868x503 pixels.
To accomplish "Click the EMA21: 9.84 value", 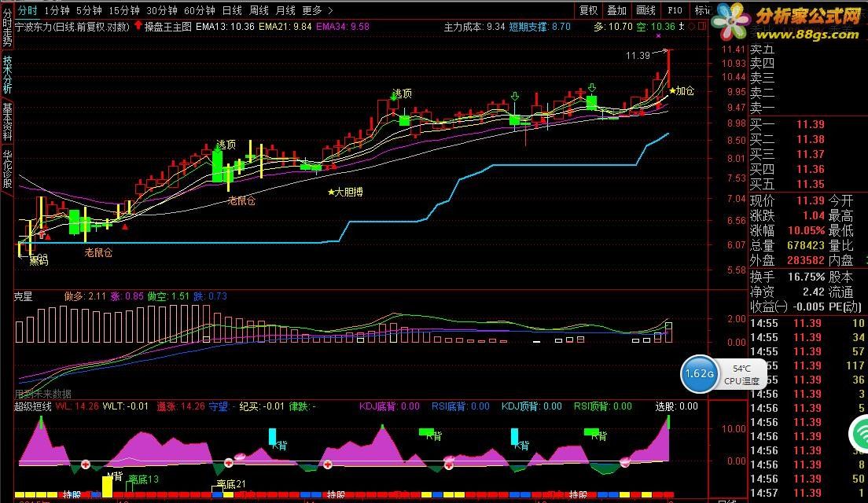I will click(285, 26).
